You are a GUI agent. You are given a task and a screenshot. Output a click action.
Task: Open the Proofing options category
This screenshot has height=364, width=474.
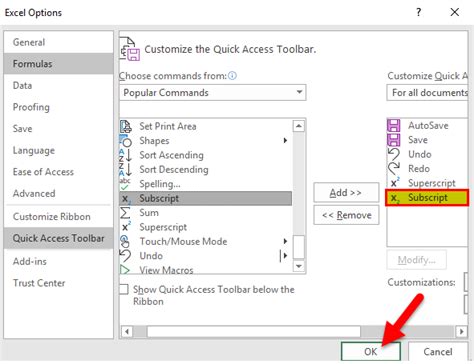[58, 107]
